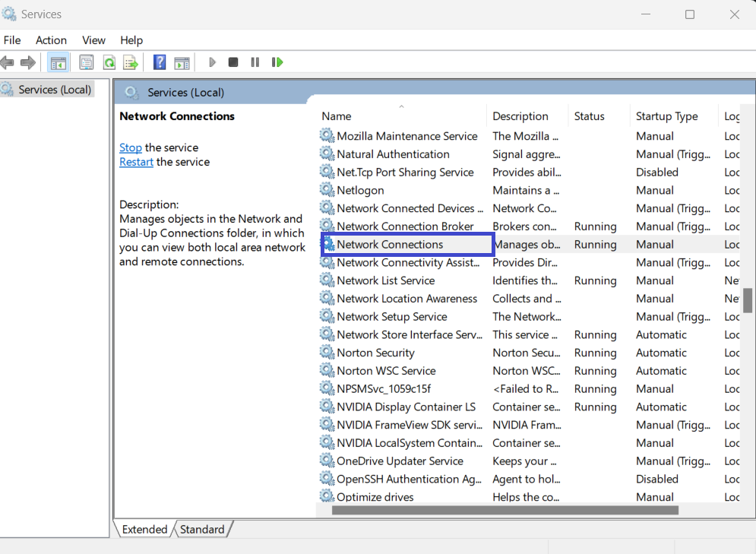
Task: Pause the service using the toolbar pause icon
Action: (x=255, y=62)
